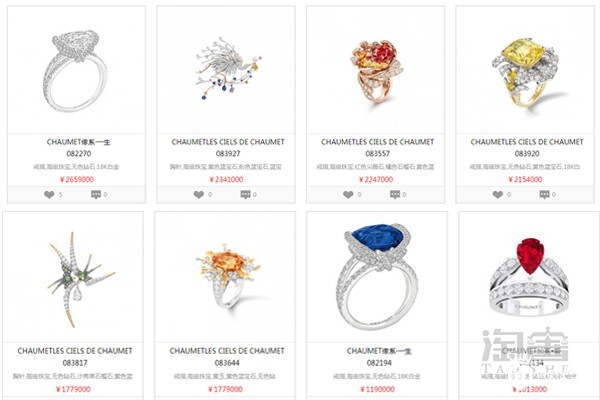Image resolution: width=600 pixels, height=400 pixels.
Task: Click item title above number 083817
Action: (75, 351)
